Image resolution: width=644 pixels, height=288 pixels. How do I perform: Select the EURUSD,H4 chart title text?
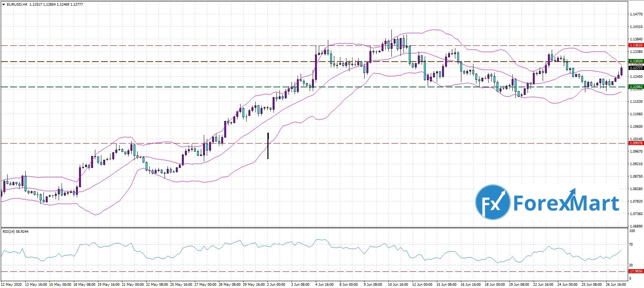tap(17, 4)
